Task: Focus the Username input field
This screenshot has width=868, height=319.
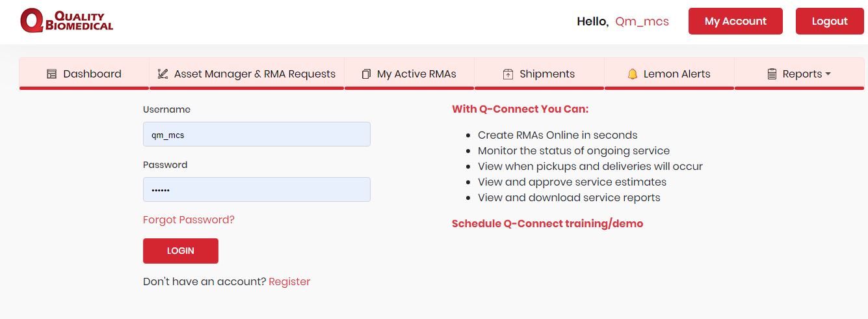Action: 257,134
